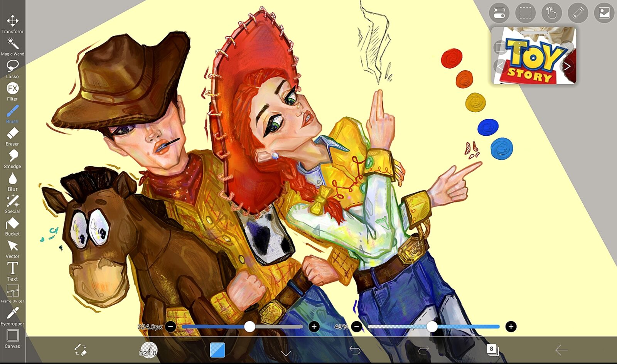This screenshot has width=617, height=364.
Task: Open the Canvas tool
Action: pyautogui.click(x=12, y=339)
